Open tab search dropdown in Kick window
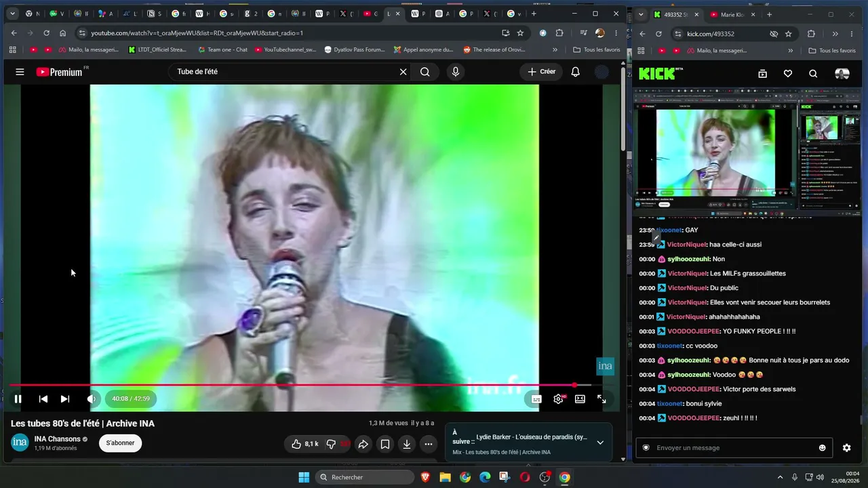This screenshot has height=488, width=868. pyautogui.click(x=641, y=14)
